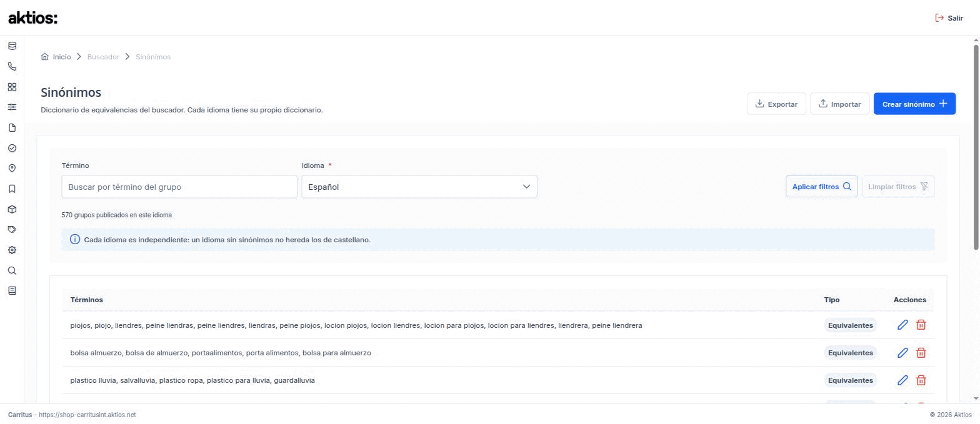Viewport: 980px width, 424px height.
Task: Click the aktios: logo
Action: (x=32, y=18)
